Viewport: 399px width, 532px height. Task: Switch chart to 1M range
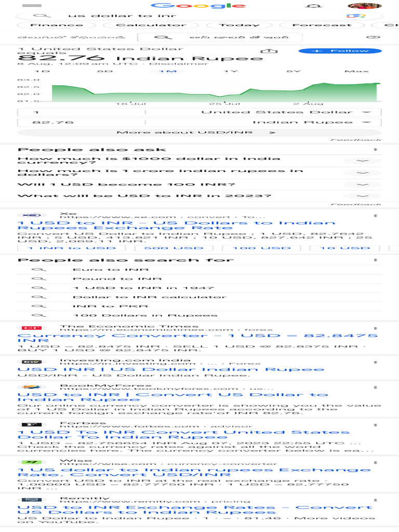click(x=168, y=71)
